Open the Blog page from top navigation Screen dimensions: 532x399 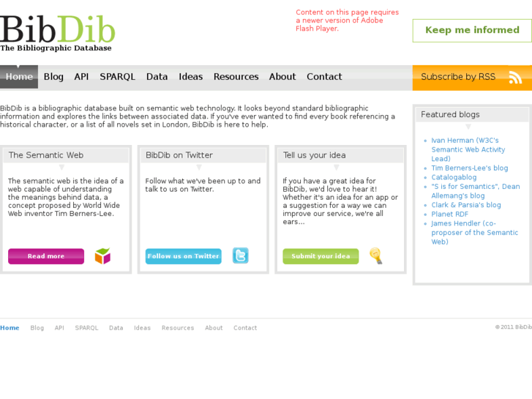[53, 77]
